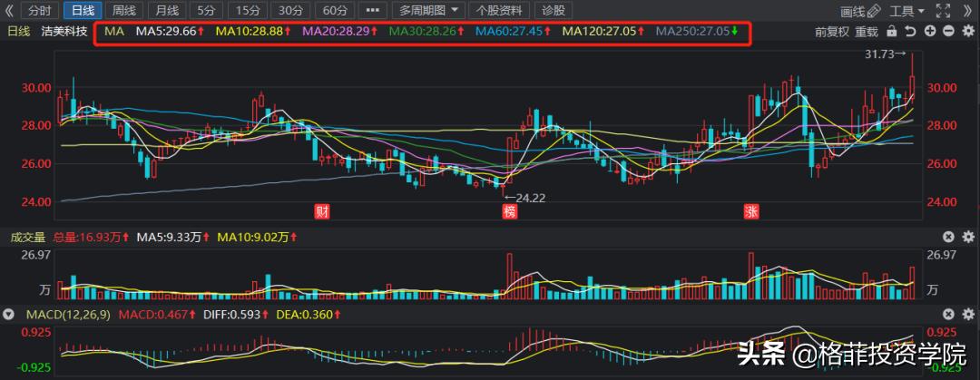
Task: Expand the 多周期图 dropdown
Action: point(428,11)
